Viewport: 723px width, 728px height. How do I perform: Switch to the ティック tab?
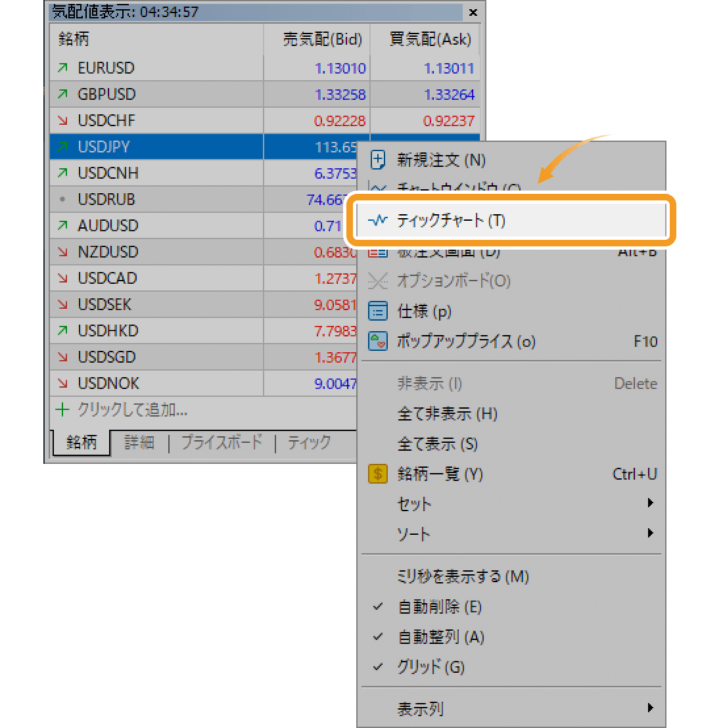coord(309,442)
